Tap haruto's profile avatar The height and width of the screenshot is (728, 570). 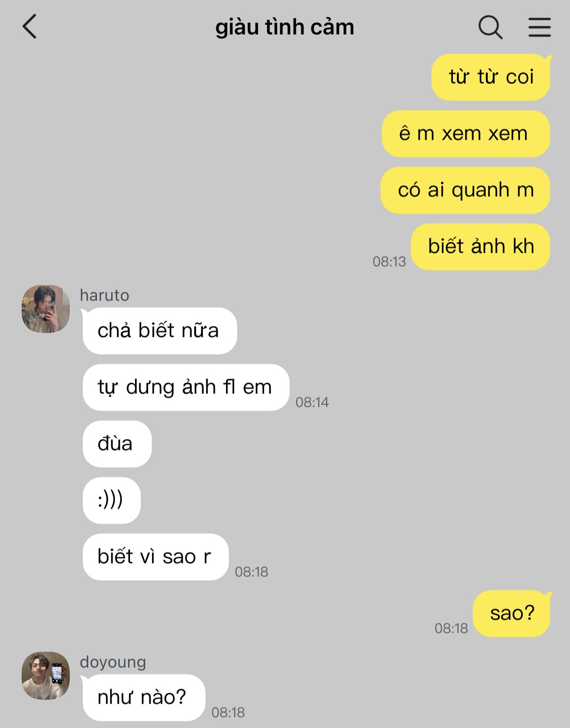click(x=45, y=308)
